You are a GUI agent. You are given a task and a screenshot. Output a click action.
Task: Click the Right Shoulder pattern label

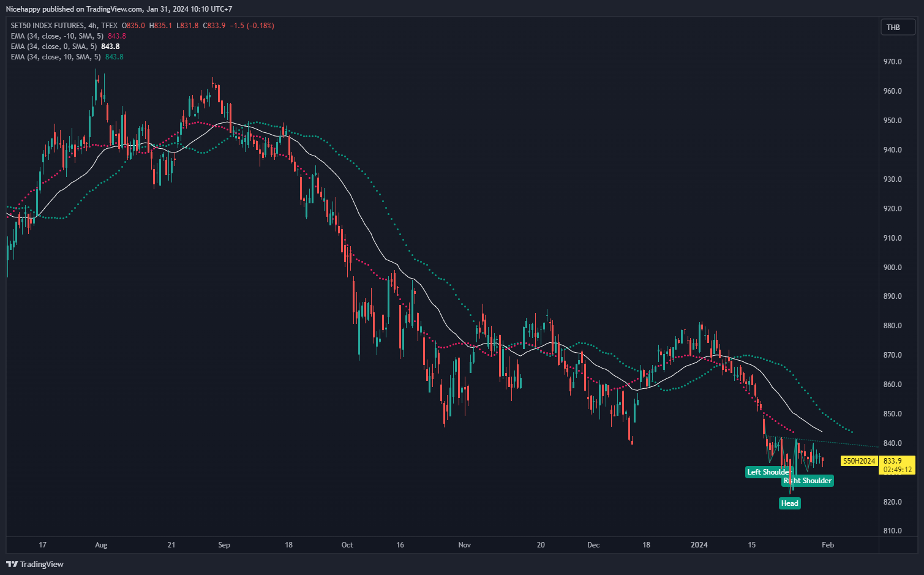[808, 481]
